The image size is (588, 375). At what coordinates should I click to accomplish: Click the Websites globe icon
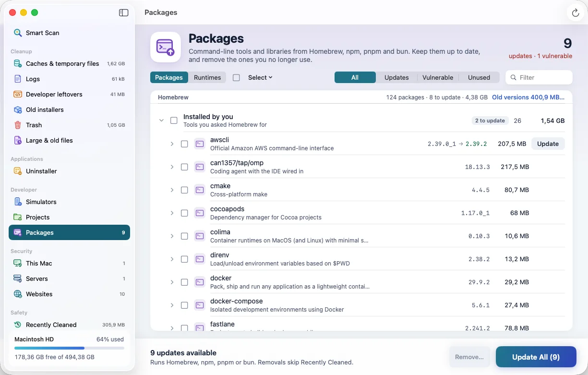coord(18,294)
